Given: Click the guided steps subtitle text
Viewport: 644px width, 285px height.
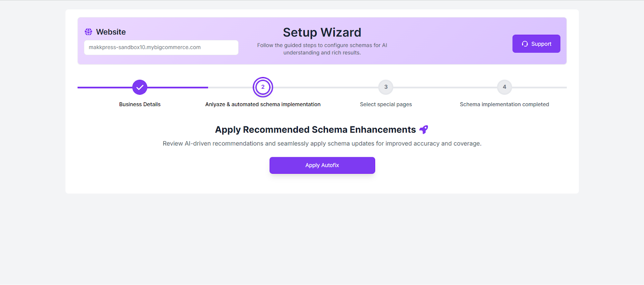Looking at the screenshot, I should 322,49.
